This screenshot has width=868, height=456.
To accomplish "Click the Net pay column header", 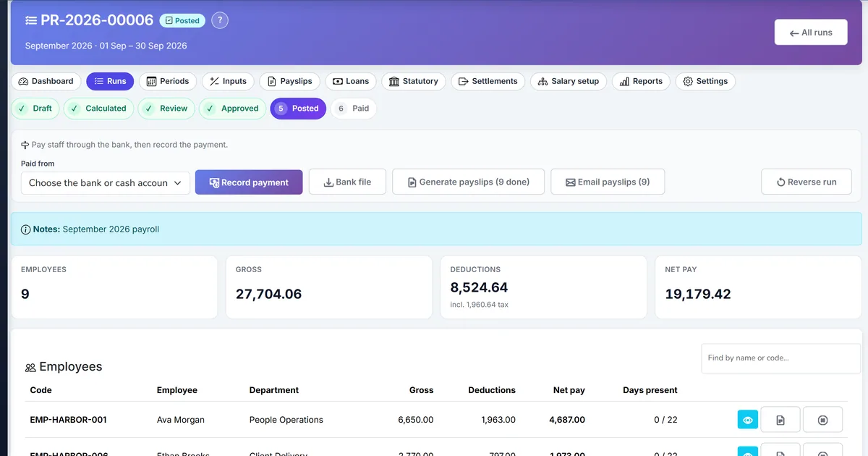I will [569, 390].
